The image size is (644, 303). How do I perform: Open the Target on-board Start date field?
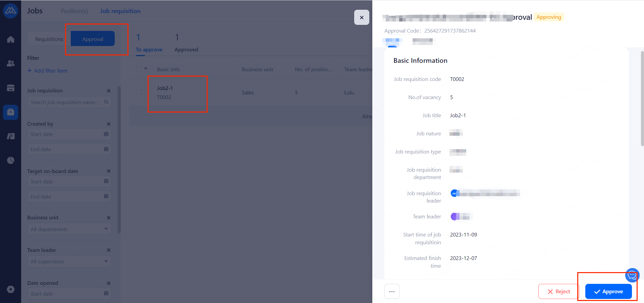pyautogui.click(x=69, y=182)
